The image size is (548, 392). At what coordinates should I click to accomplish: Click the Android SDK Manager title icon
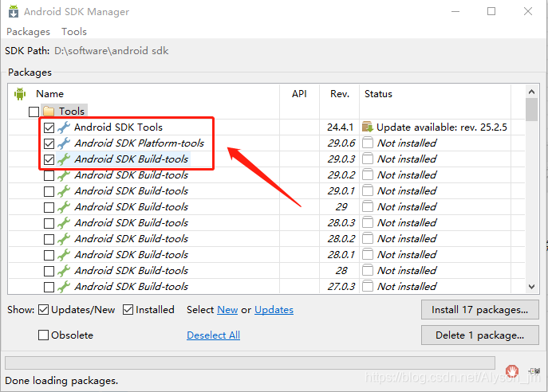click(14, 11)
